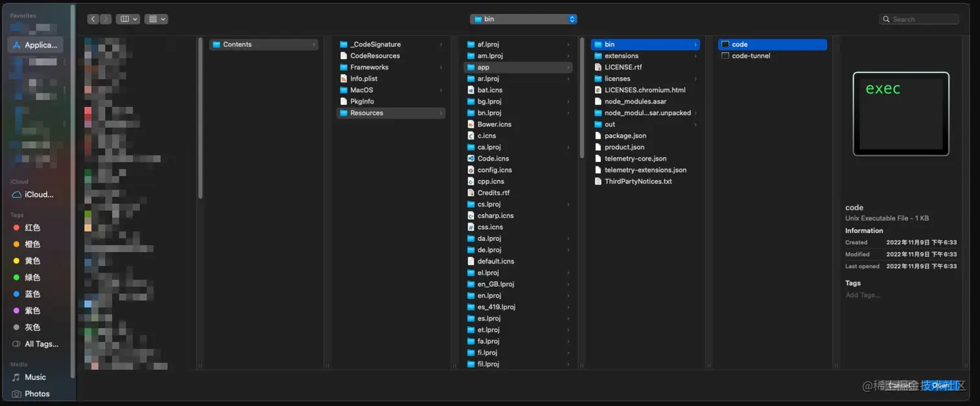This screenshot has width=980, height=406.
Task: Select the telemetry-core.json file
Action: [x=646, y=159]
